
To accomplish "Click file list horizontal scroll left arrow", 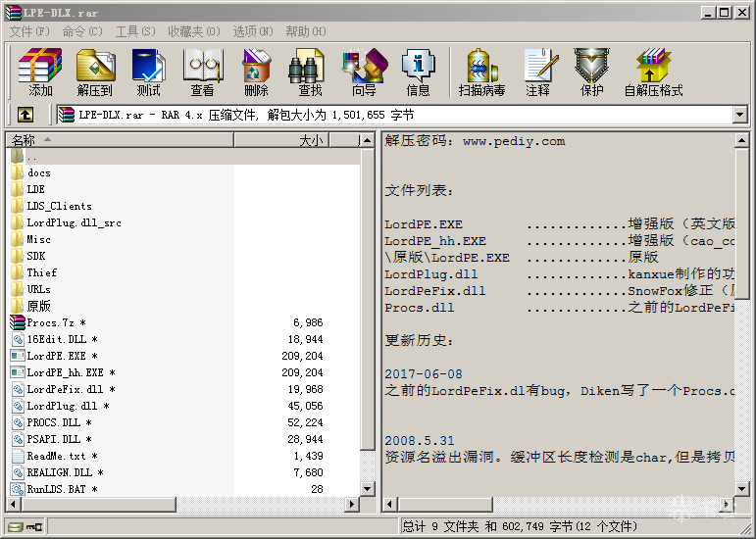I will 14,505.
